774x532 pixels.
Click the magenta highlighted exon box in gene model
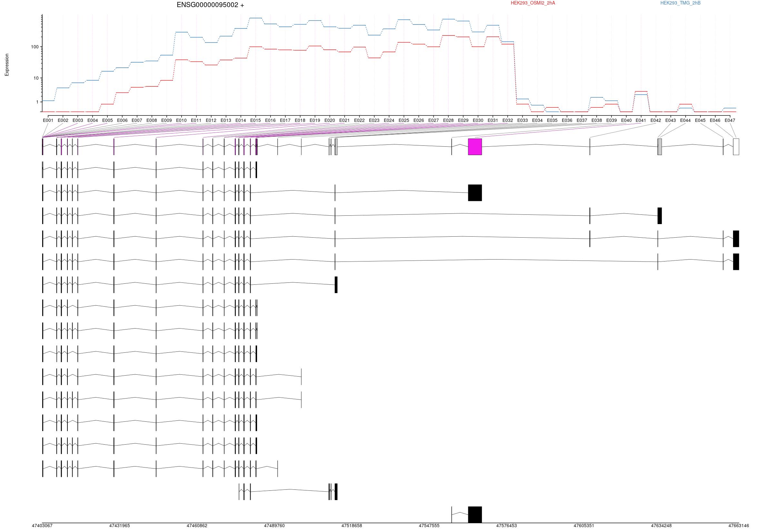(475, 147)
